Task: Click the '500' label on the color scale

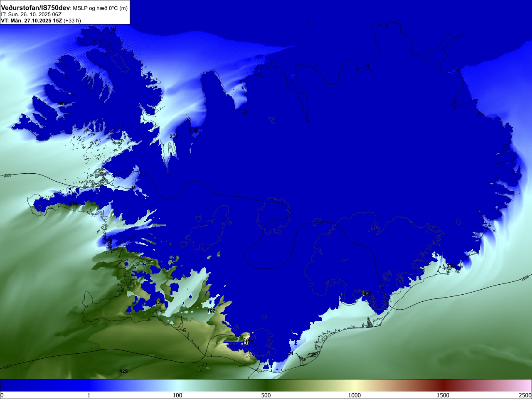Action: 266,395
